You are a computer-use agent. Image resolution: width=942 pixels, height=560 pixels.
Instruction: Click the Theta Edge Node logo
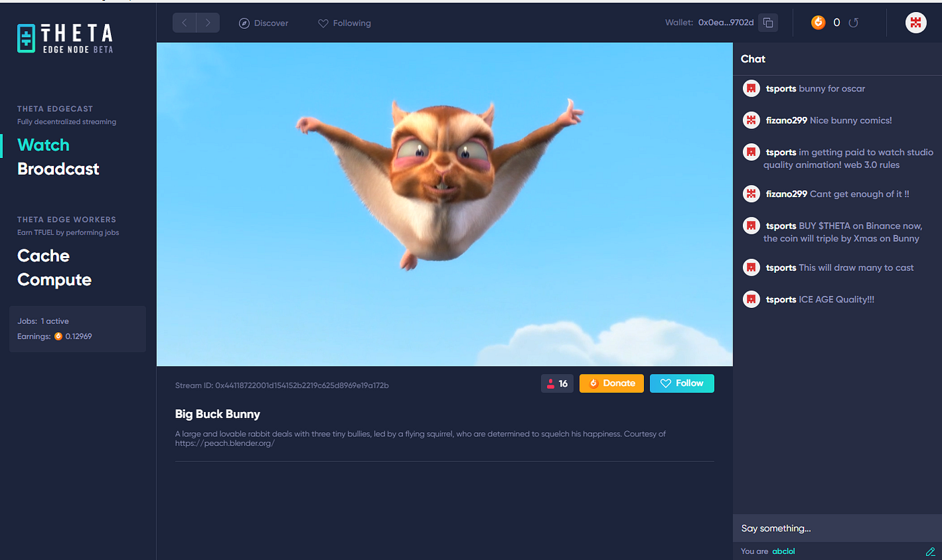[x=65, y=38]
